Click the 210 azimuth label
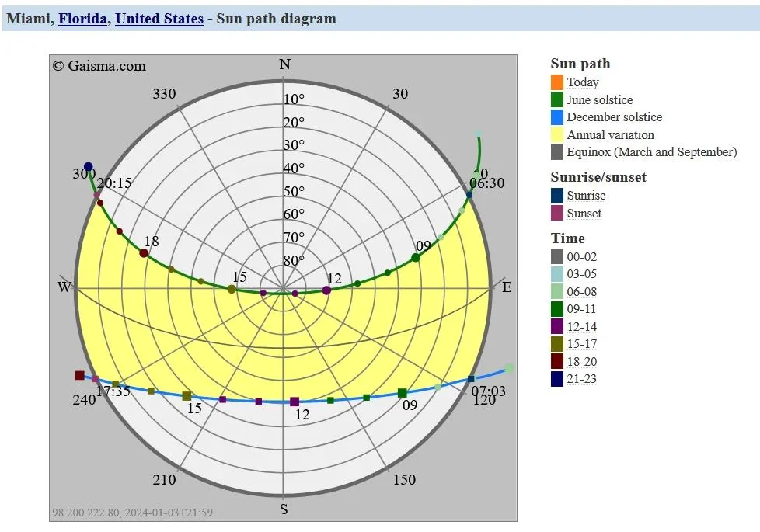The image size is (760, 532). (164, 480)
